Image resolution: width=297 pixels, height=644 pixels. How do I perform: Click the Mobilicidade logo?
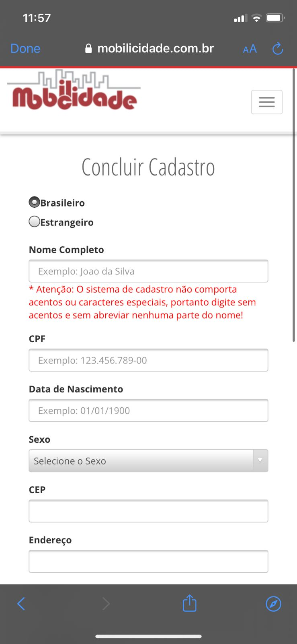coord(74,90)
